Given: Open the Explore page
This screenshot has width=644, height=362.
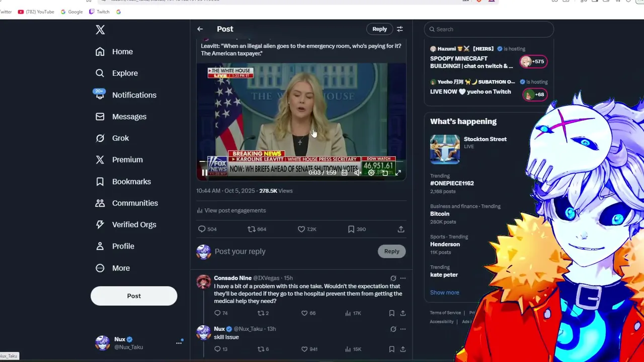Looking at the screenshot, I should [x=117, y=73].
